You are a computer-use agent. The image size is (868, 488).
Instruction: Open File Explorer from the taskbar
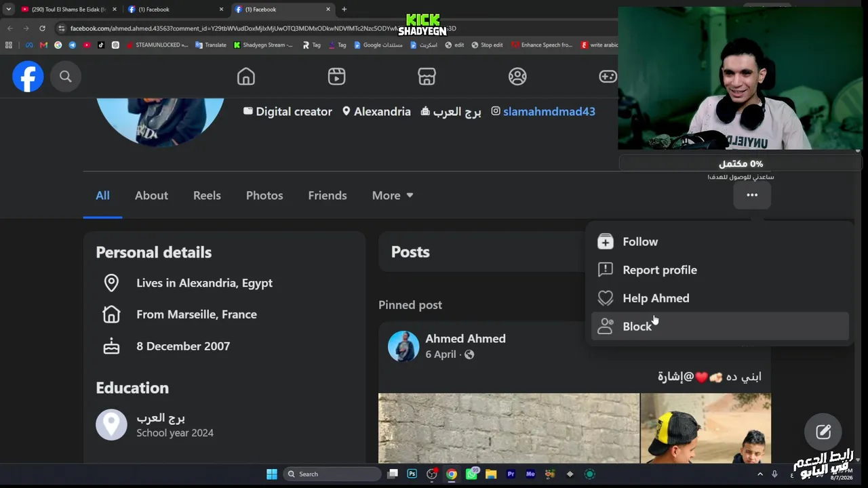491,474
